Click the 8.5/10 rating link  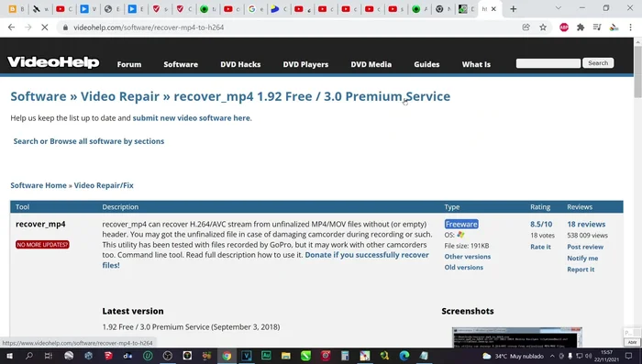(541, 224)
